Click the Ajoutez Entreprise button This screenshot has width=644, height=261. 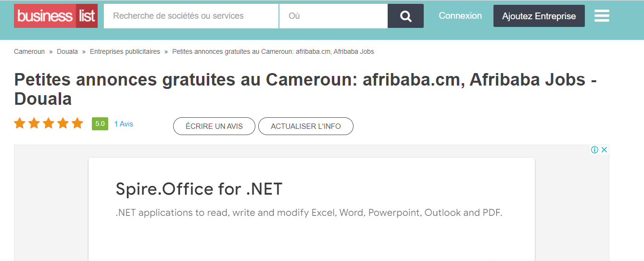539,16
